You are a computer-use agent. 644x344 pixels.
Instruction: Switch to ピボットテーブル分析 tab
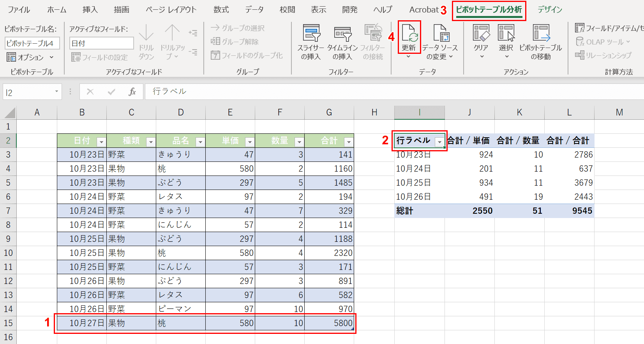click(489, 10)
